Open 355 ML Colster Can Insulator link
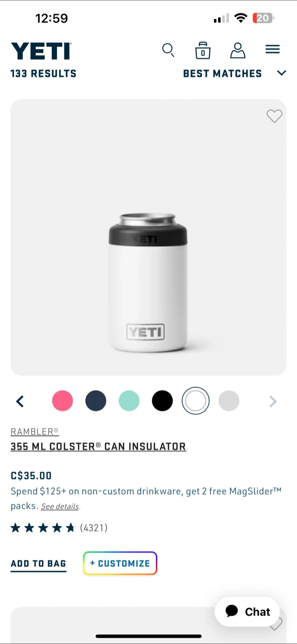The height and width of the screenshot is (644, 297). point(98,446)
